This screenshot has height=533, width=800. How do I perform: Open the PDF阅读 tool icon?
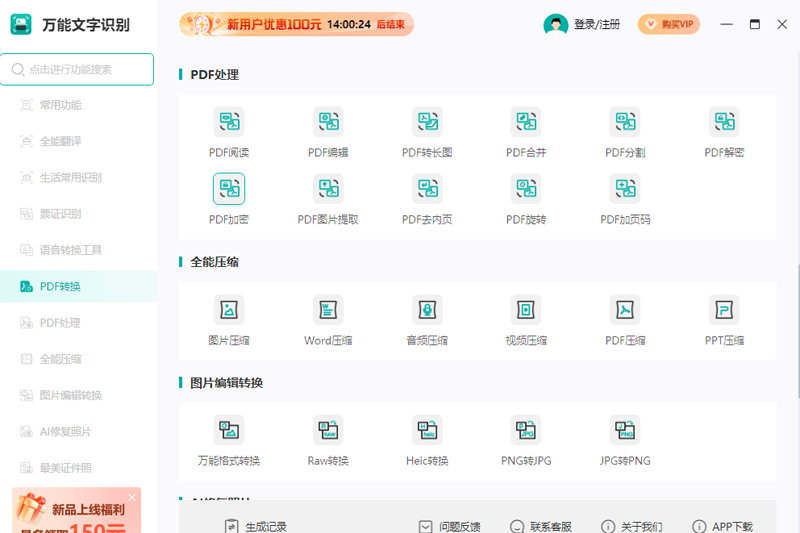point(229,121)
